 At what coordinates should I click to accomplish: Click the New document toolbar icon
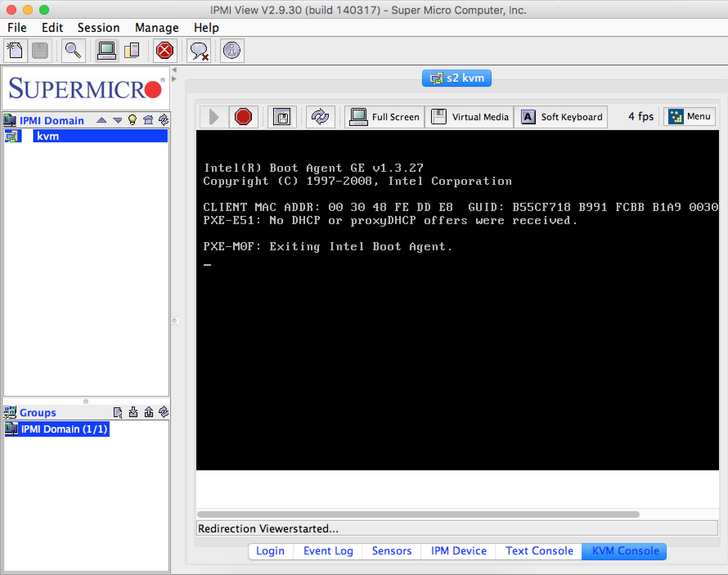[16, 51]
